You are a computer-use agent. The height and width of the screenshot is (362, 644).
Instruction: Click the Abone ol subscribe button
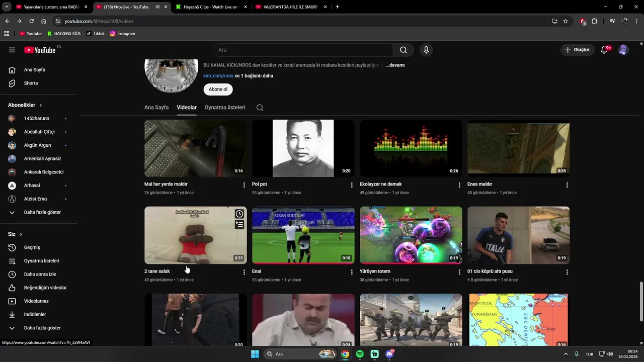point(218,89)
